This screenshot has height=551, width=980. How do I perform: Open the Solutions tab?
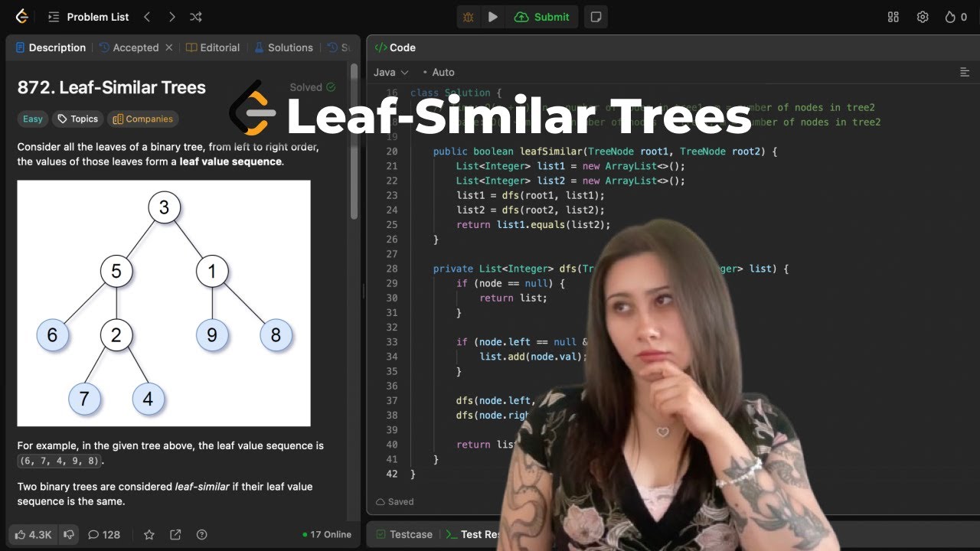click(x=283, y=47)
